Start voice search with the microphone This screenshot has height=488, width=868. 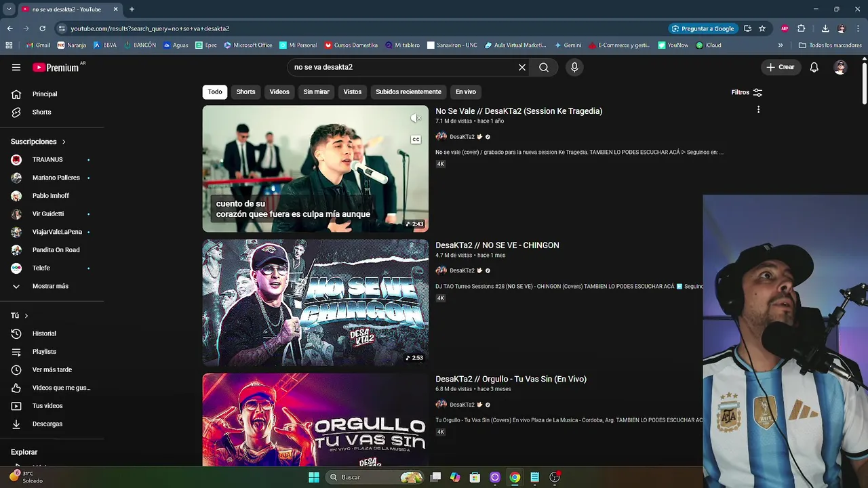coord(574,67)
